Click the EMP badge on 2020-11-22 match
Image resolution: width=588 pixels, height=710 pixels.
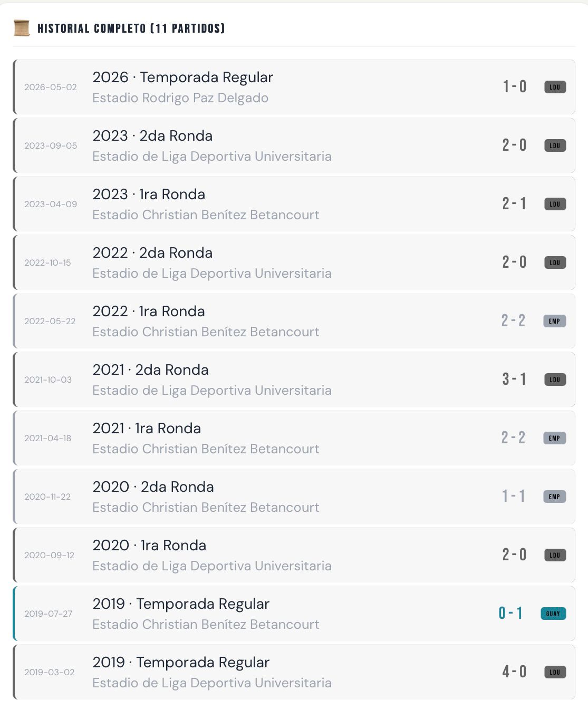pos(554,497)
